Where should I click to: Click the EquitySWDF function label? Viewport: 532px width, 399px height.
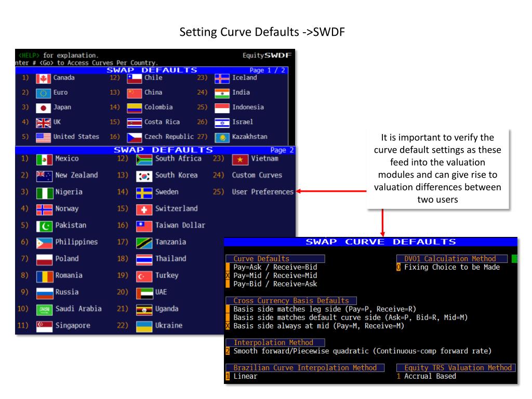point(267,55)
